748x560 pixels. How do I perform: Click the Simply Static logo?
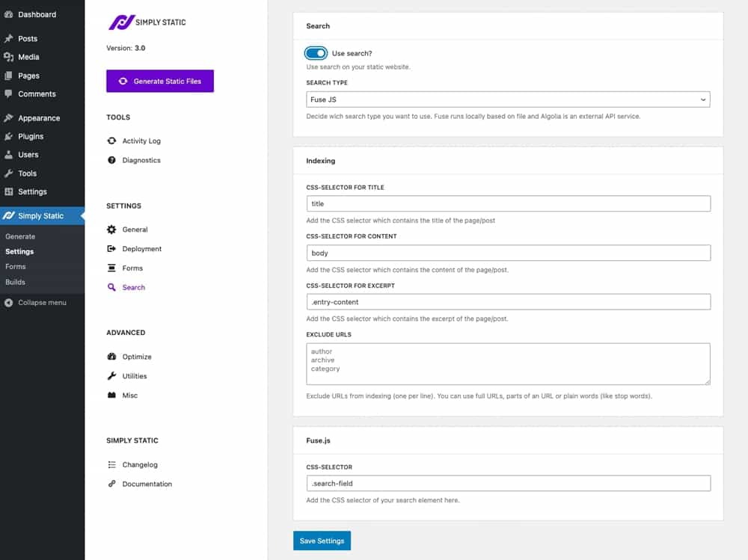point(147,22)
